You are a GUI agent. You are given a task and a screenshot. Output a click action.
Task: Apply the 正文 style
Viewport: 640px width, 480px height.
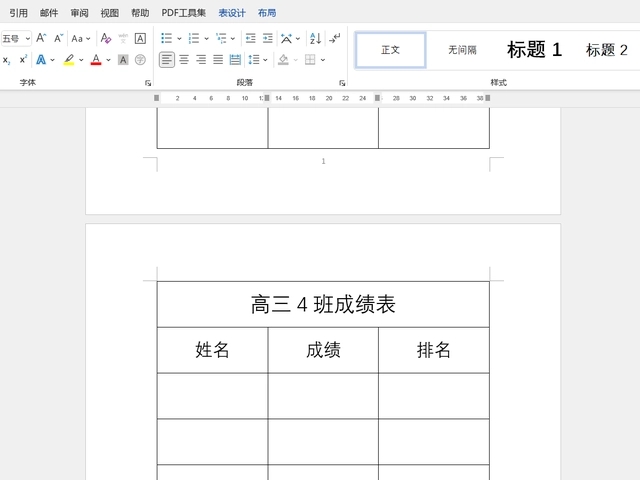click(x=391, y=50)
